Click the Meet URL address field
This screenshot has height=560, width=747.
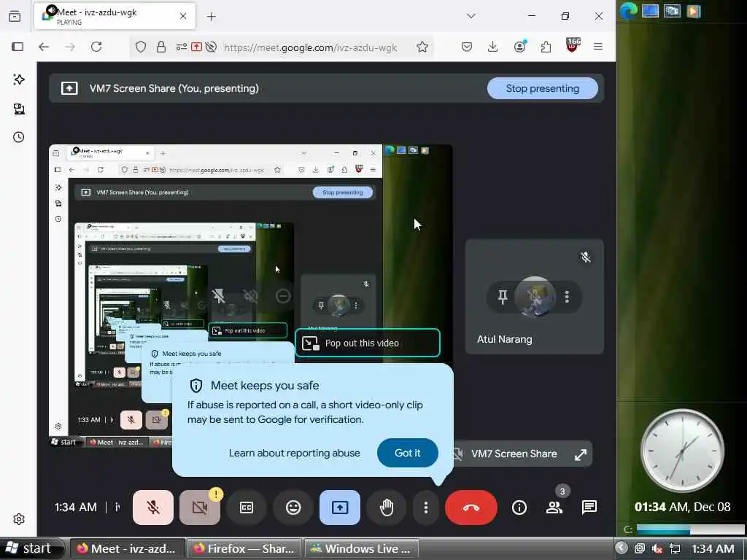(x=310, y=47)
